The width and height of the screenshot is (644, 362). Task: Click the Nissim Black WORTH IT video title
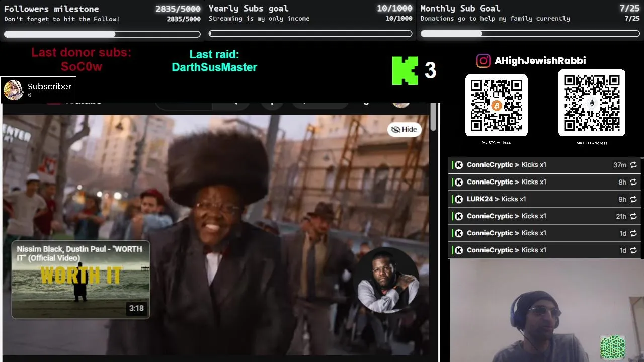(x=79, y=253)
